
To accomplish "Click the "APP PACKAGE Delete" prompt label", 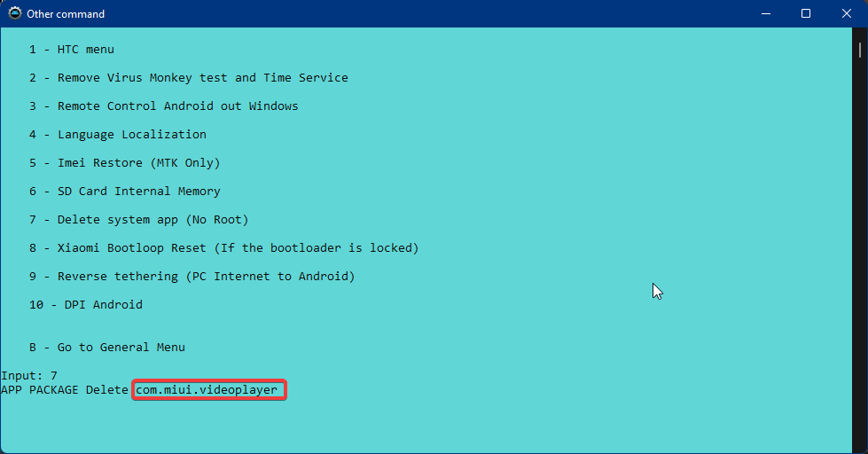I will click(x=65, y=390).
